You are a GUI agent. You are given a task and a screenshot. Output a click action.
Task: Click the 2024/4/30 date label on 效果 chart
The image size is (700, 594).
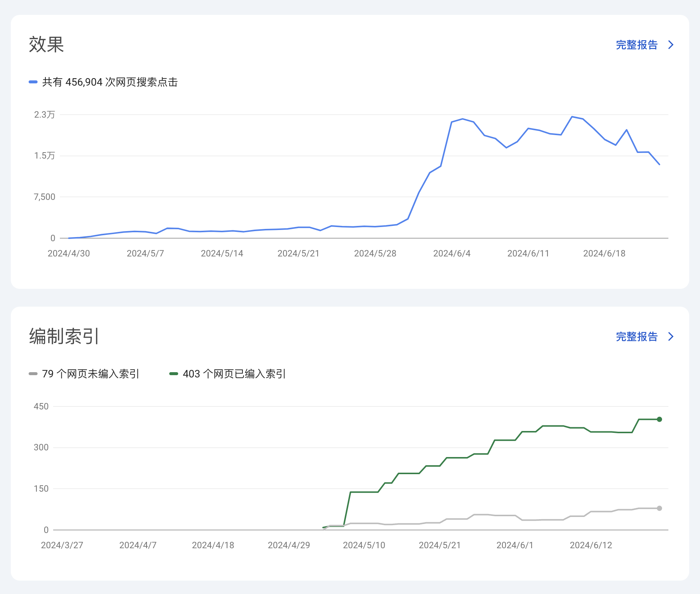[x=69, y=253]
